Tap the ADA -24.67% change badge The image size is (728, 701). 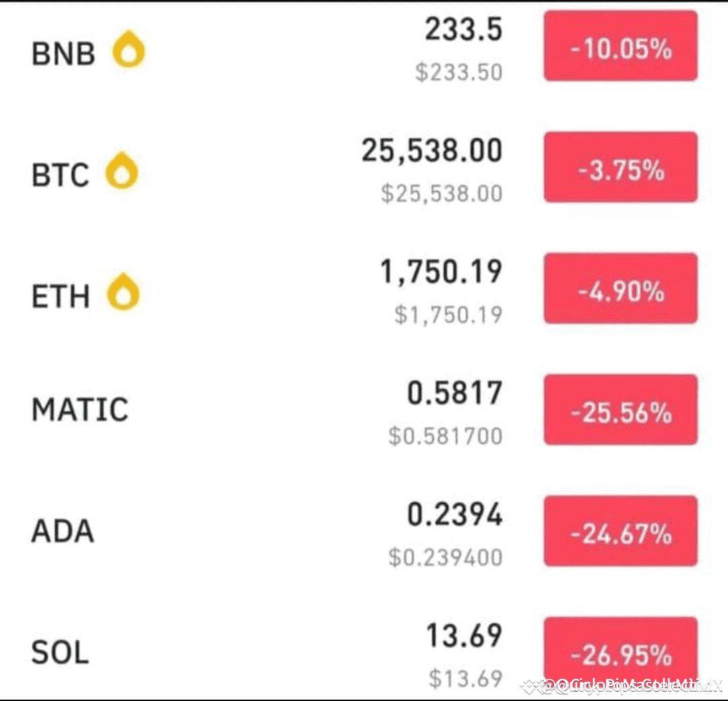tap(621, 531)
